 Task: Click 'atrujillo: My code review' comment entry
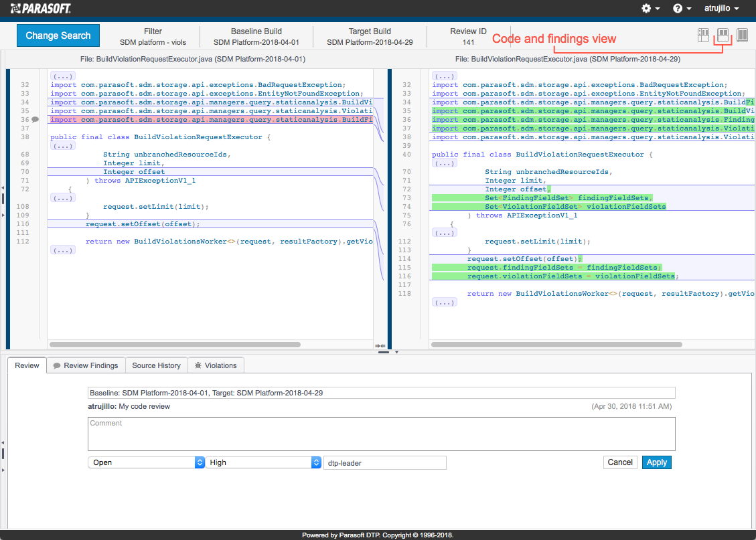[129, 407]
